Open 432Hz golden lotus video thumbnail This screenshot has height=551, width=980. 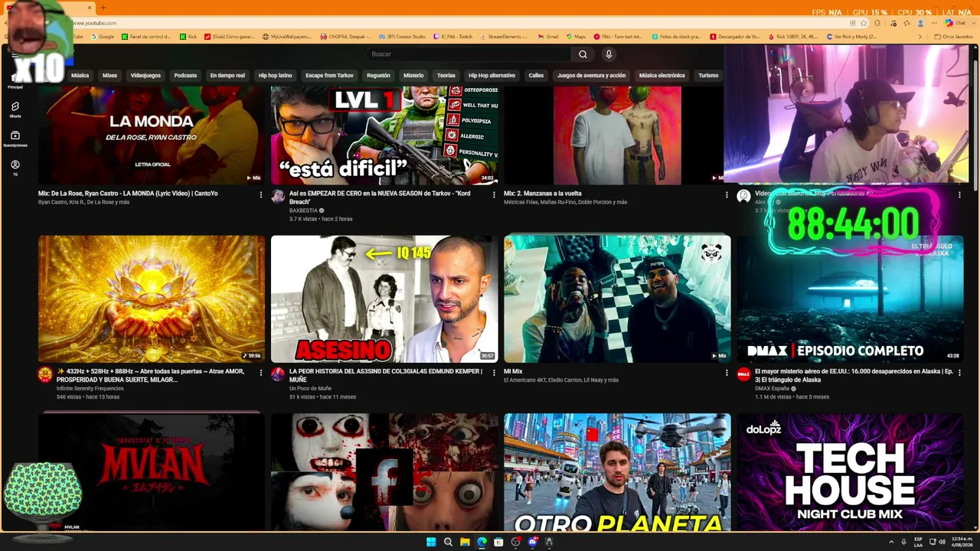(152, 298)
